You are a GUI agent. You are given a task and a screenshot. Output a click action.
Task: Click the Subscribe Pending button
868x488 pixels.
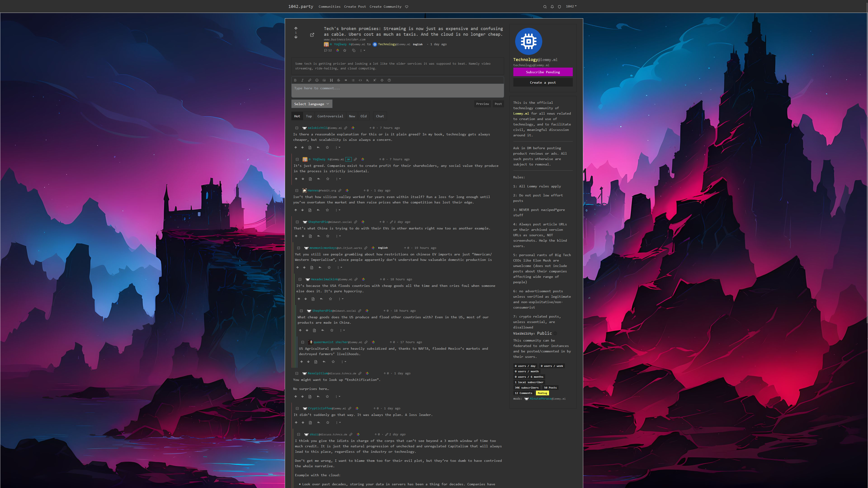point(543,72)
